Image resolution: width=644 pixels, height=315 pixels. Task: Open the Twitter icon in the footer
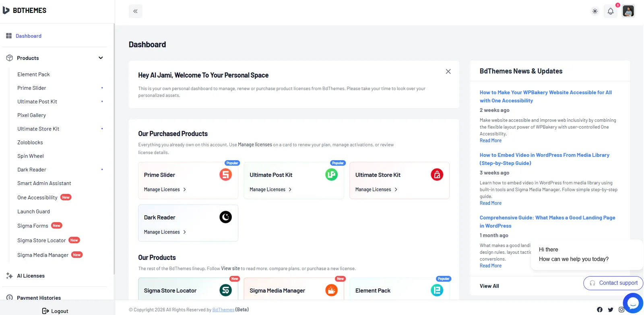tap(611, 309)
